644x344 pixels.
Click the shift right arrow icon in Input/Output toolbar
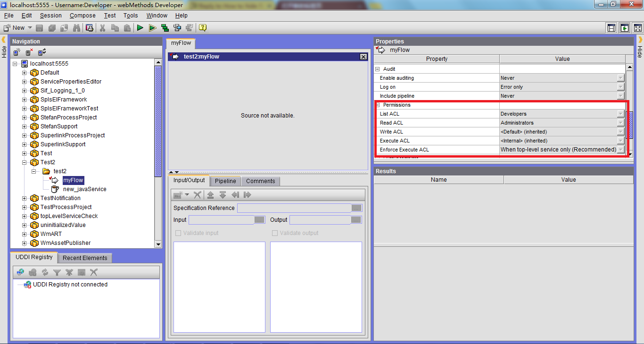coord(248,195)
